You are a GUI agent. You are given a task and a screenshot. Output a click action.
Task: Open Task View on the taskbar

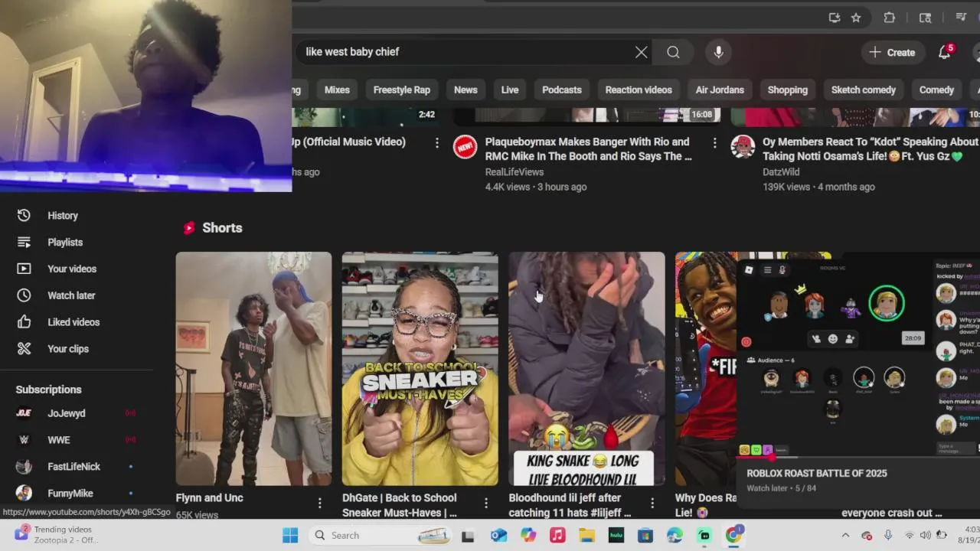(468, 536)
